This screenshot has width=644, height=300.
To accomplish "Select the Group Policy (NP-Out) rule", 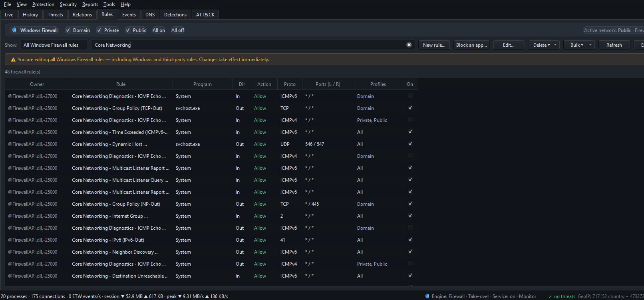I will pos(211,204).
